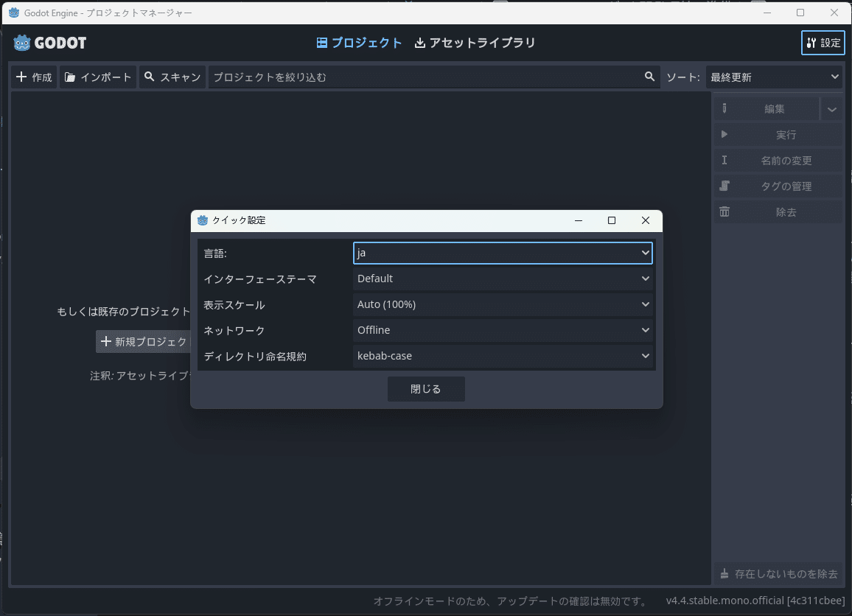
Task: Open the インターフェーステーマ Default dropdown
Action: (x=503, y=279)
